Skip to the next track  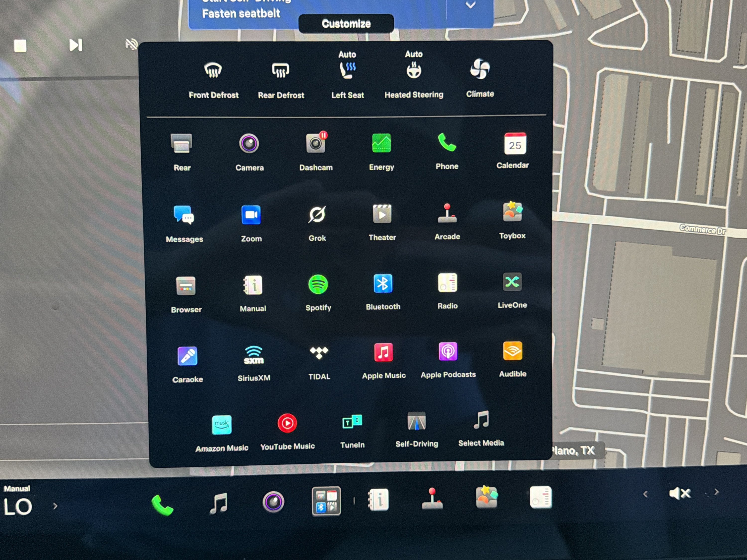pos(76,45)
